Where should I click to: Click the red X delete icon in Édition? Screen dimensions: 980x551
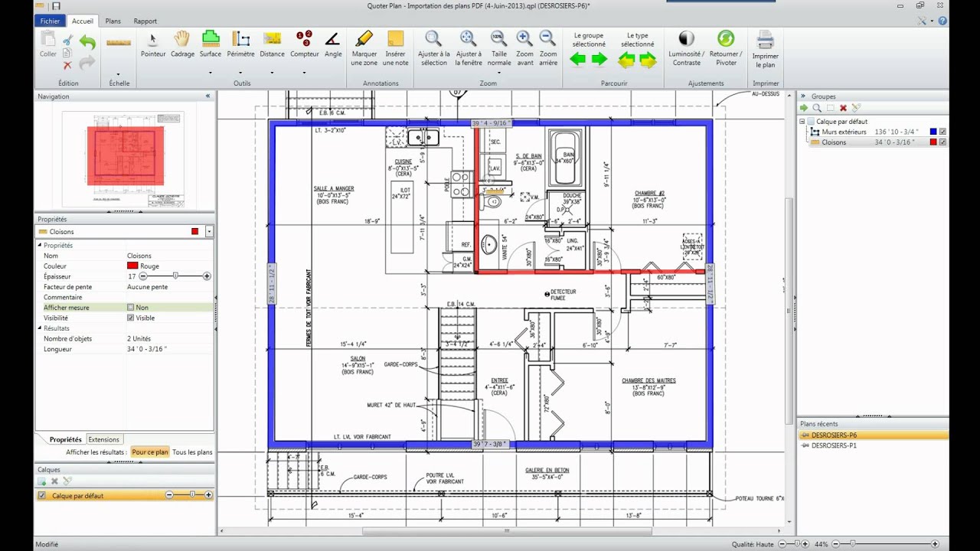click(x=67, y=66)
